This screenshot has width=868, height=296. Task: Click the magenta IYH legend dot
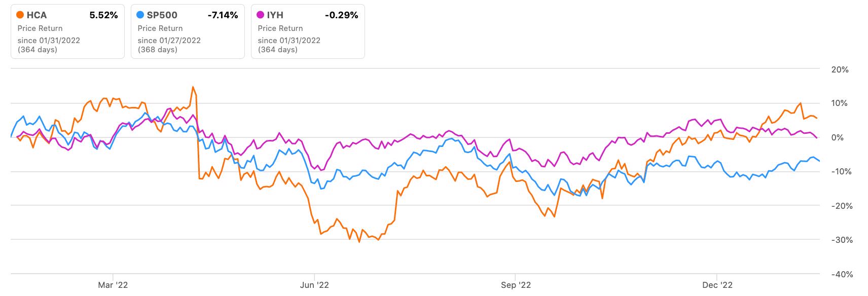click(x=261, y=15)
